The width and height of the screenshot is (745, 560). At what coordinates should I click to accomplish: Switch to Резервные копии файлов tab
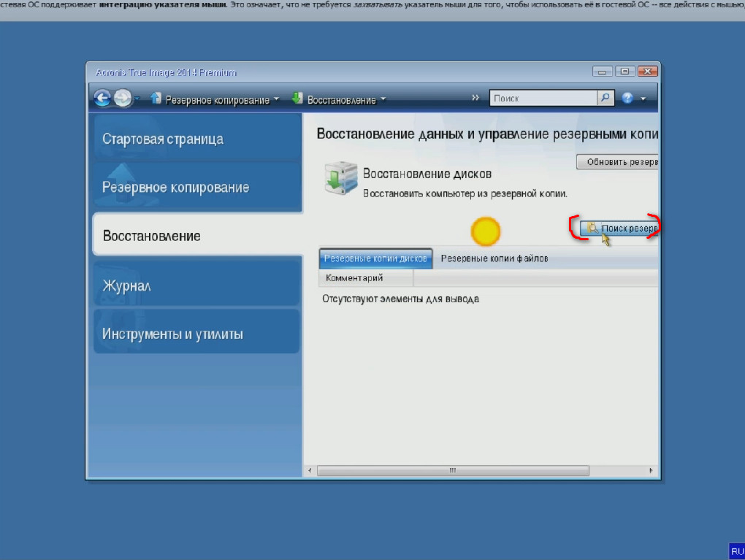[x=494, y=258]
